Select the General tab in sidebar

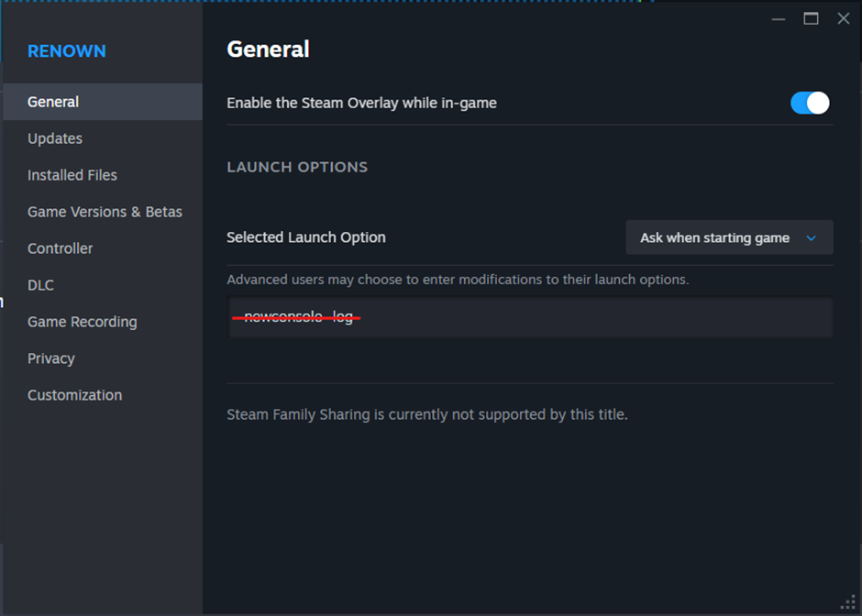click(x=53, y=102)
